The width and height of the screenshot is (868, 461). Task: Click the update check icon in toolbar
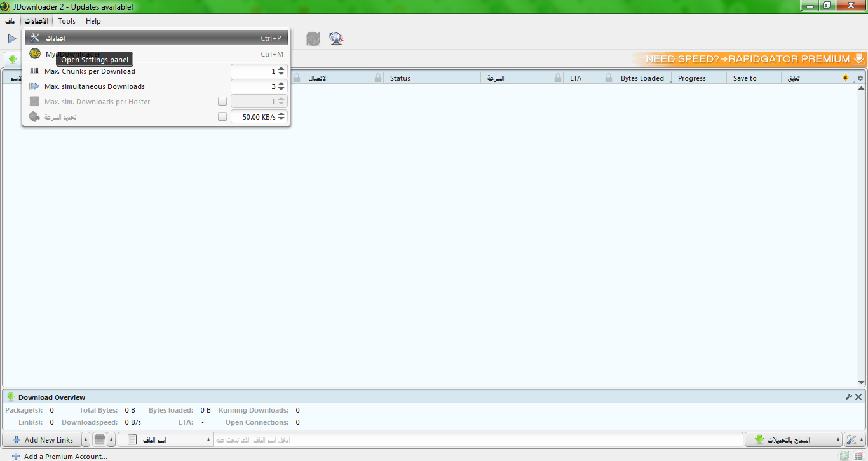pos(313,39)
